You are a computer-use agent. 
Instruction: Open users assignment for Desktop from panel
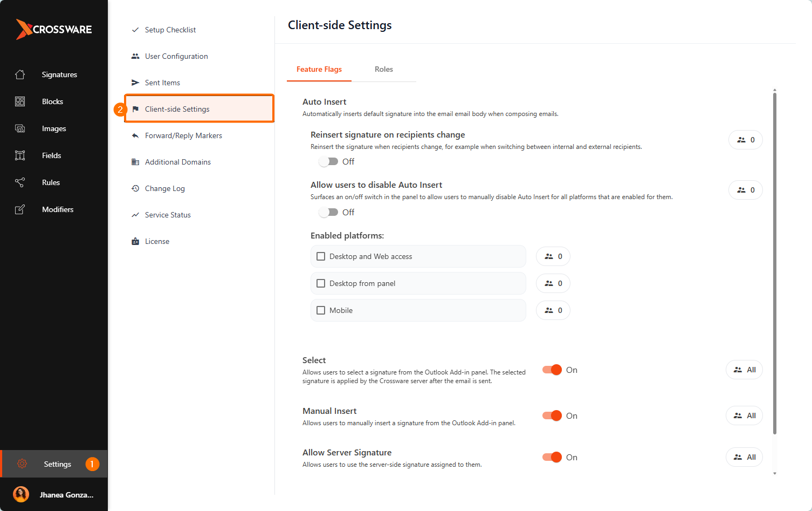(553, 283)
